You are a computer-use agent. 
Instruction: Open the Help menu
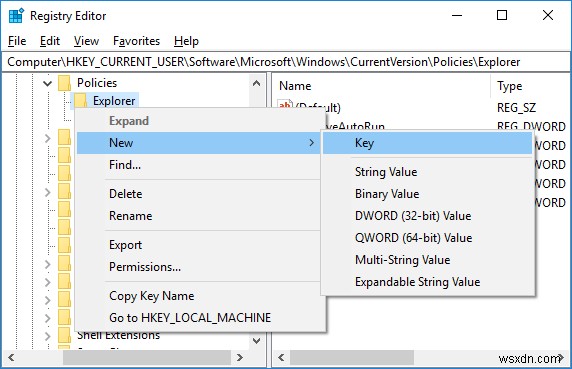[x=186, y=41]
